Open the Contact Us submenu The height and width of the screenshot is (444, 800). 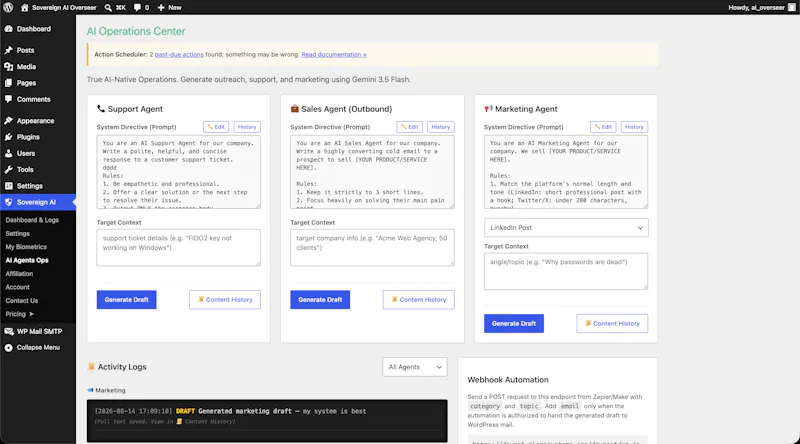pyautogui.click(x=22, y=301)
